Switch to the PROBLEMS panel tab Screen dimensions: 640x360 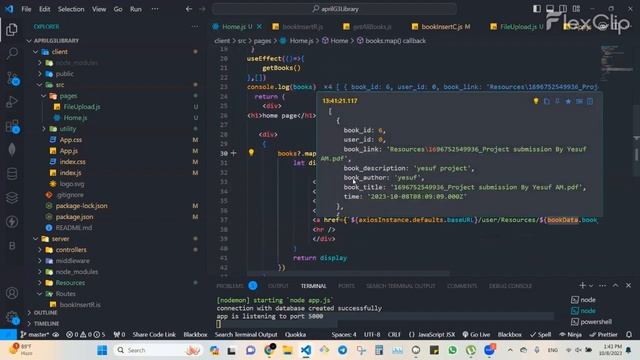pos(230,286)
